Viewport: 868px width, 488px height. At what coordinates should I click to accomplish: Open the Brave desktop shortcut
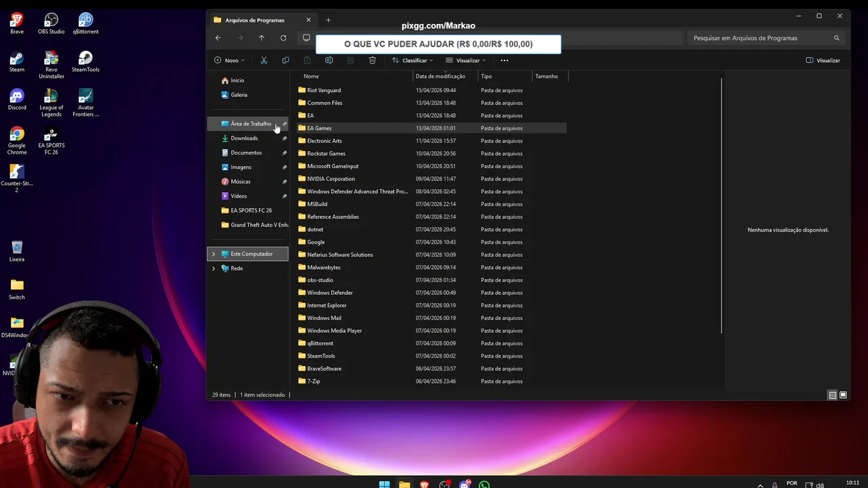(17, 23)
